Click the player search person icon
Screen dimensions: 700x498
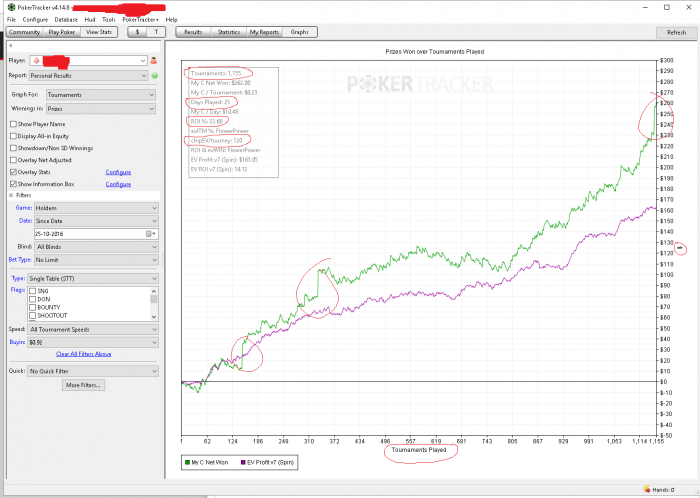click(154, 60)
